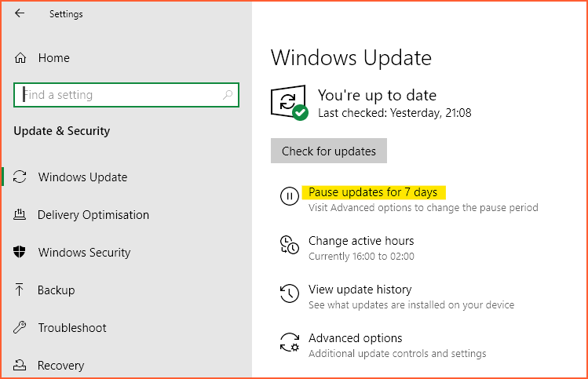
Task: Click the update history icon
Action: coord(289,293)
